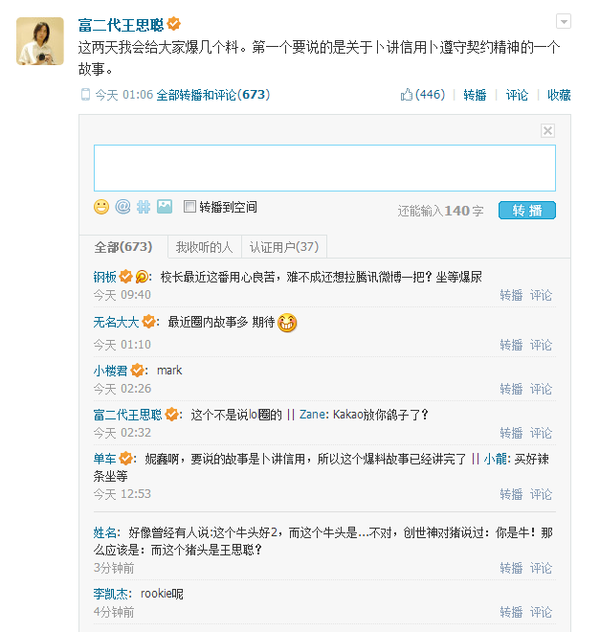
Task: Click the verified badge next to 富二代王思聪 title
Action: [x=173, y=23]
